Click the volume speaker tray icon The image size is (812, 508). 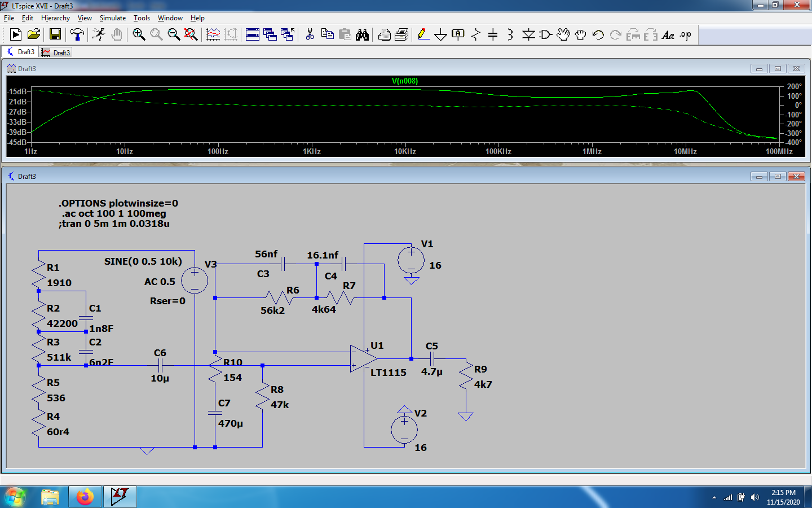(x=755, y=497)
